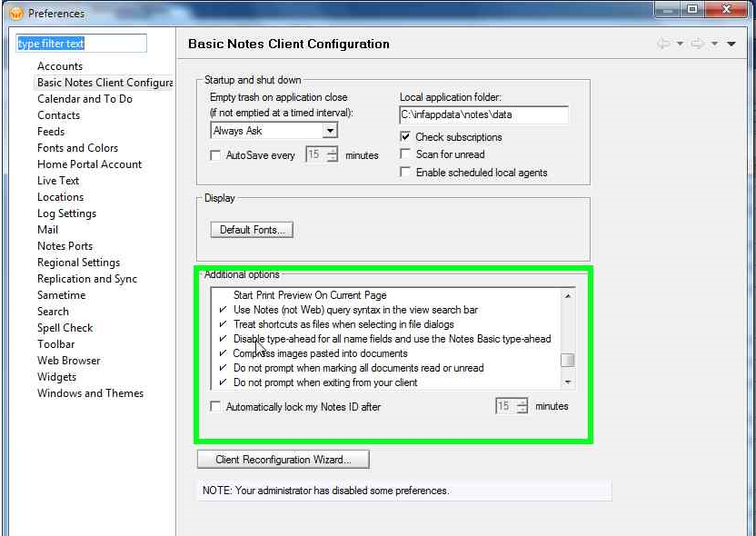This screenshot has width=756, height=536.
Task: Open Replication and Sync preferences
Action: 87,279
